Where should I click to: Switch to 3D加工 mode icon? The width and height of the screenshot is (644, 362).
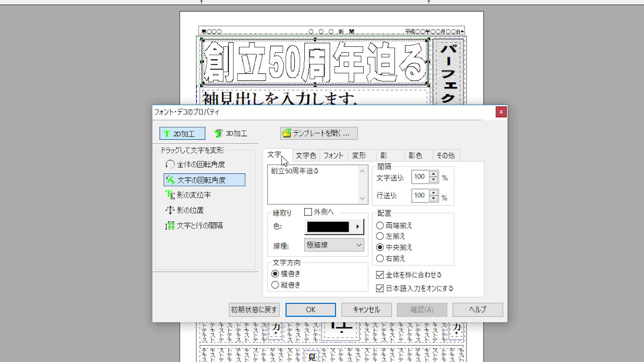tap(218, 134)
